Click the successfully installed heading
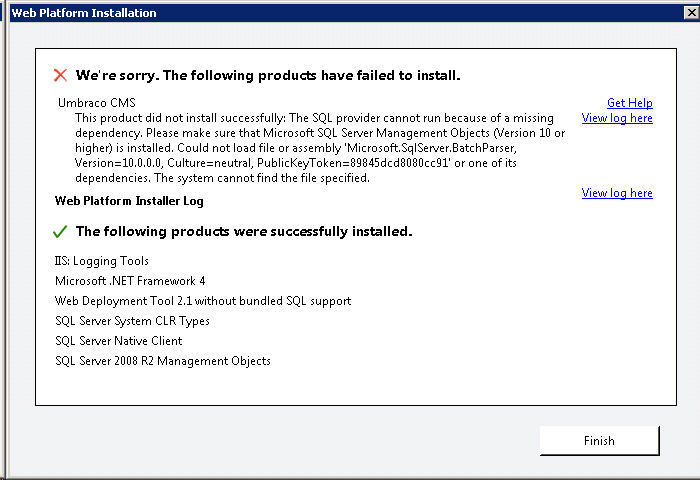Image resolution: width=700 pixels, height=480 pixels. coord(244,231)
